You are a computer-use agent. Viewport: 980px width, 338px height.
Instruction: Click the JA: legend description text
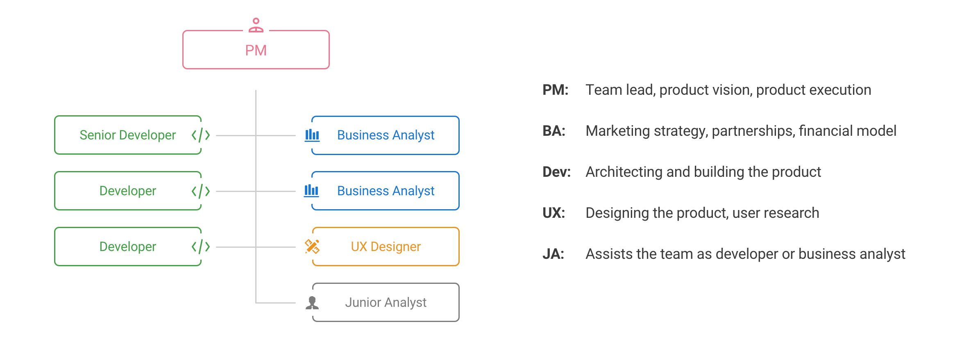[x=745, y=254]
